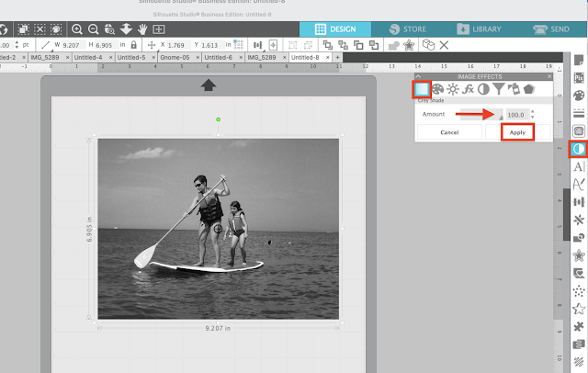Open the Page Setup panel icon
Image resolution: width=588 pixels, height=373 pixels.
click(x=579, y=60)
